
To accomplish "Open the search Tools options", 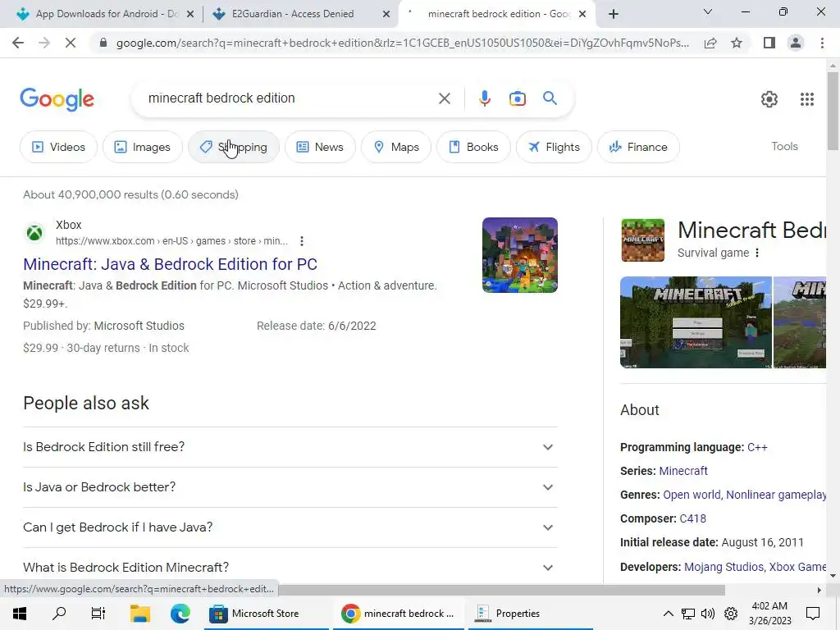I will tap(784, 146).
